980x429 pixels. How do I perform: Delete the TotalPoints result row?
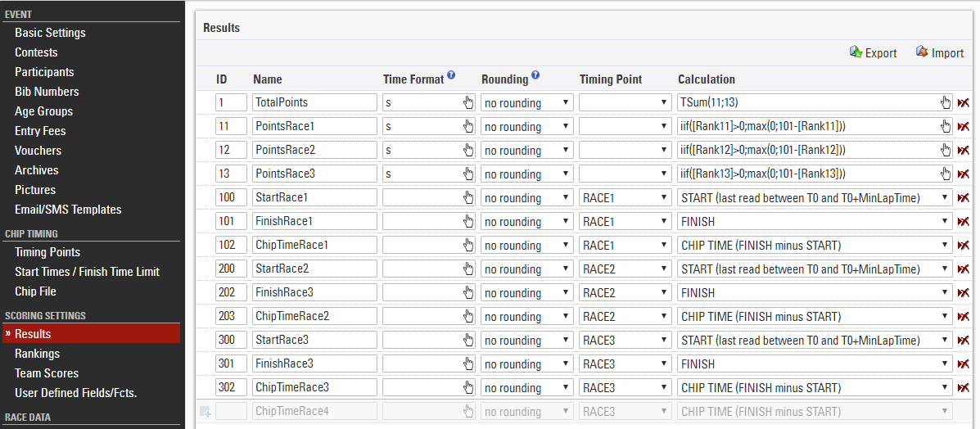964,102
